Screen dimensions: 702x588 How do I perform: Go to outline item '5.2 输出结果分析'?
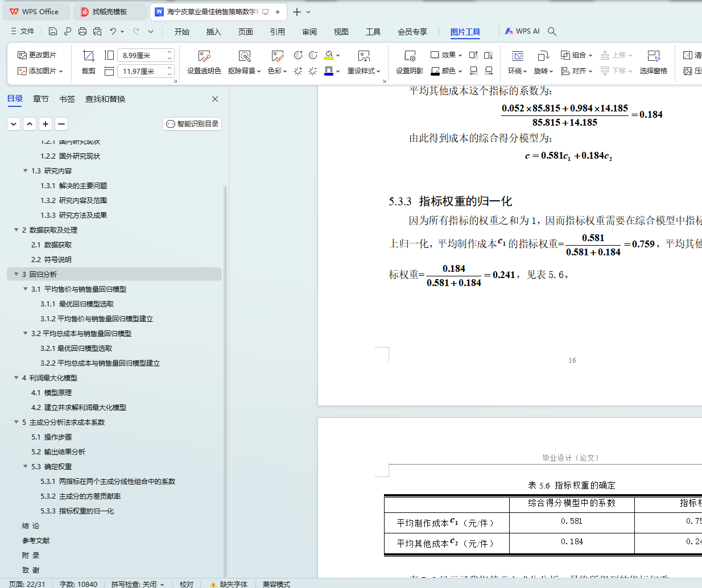click(58, 452)
